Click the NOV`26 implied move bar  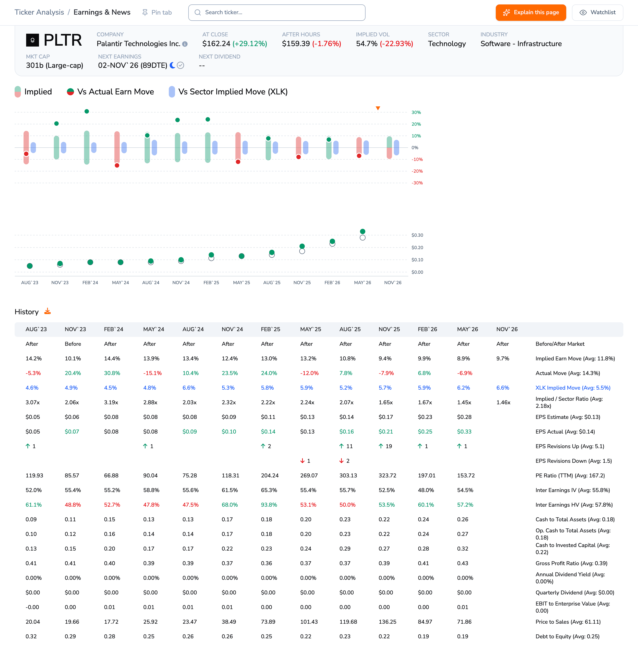tap(389, 148)
